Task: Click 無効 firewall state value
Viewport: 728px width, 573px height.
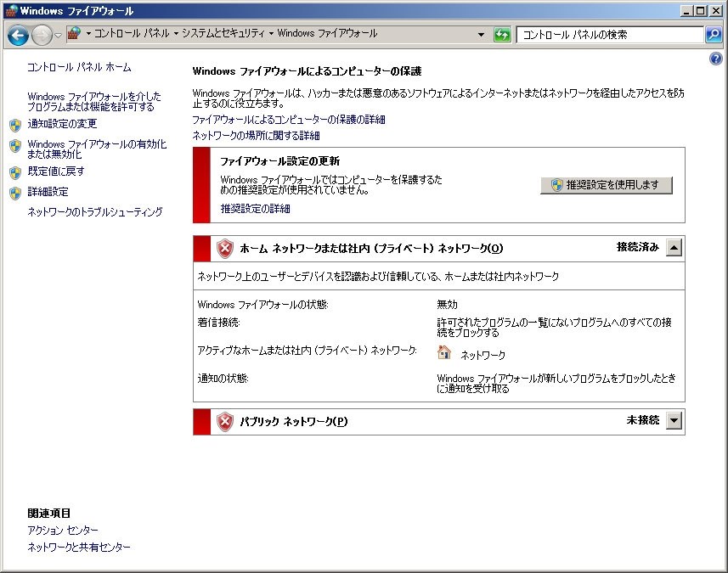Action: click(x=447, y=305)
